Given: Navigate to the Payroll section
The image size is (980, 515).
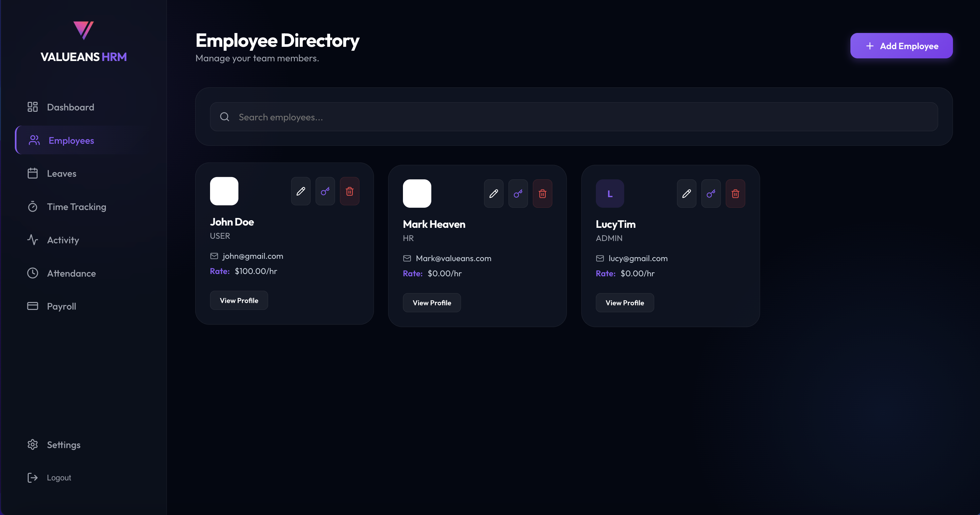Looking at the screenshot, I should pos(62,306).
